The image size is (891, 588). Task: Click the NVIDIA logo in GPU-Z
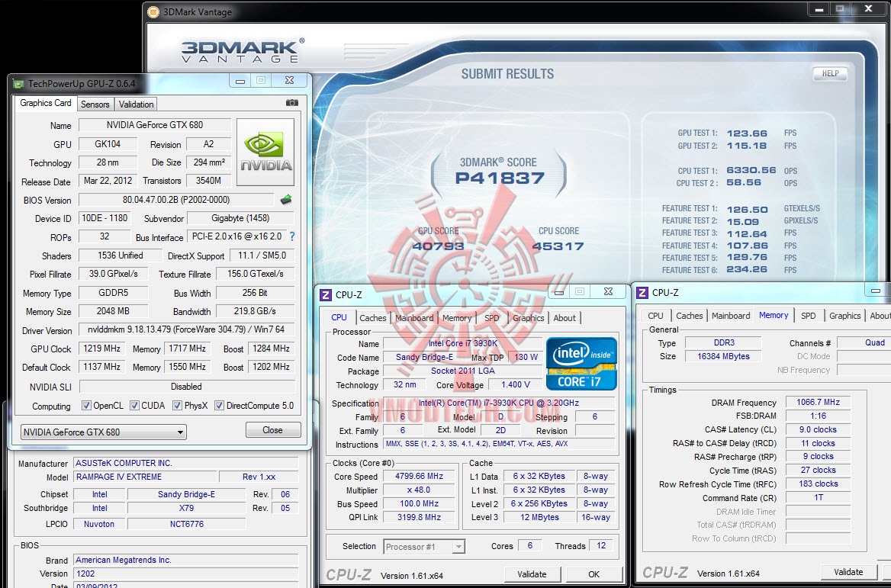[x=265, y=152]
